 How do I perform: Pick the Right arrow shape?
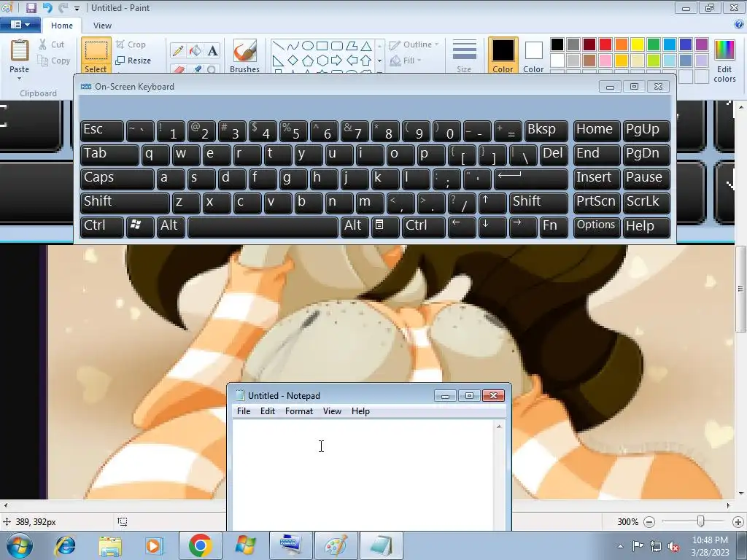pos(336,61)
